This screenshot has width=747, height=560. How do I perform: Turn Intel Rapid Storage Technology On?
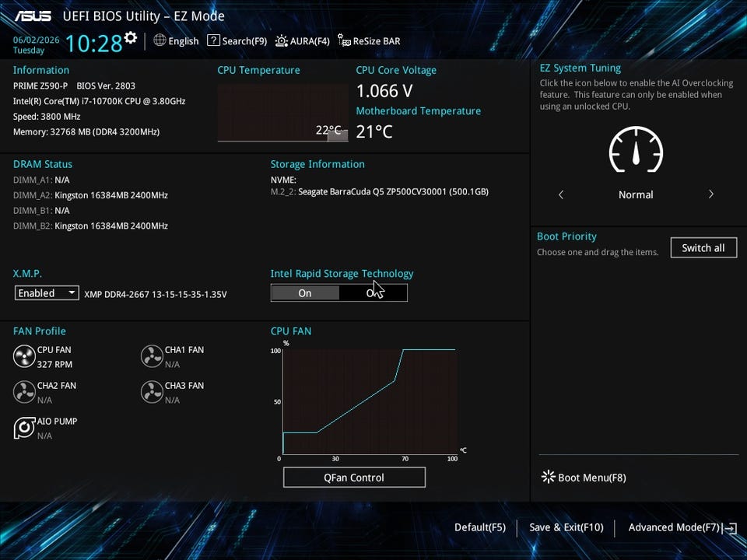pyautogui.click(x=305, y=293)
